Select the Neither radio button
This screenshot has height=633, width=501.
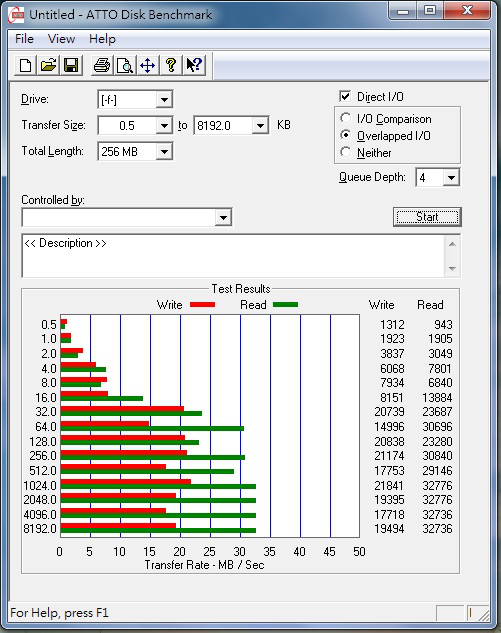point(345,153)
